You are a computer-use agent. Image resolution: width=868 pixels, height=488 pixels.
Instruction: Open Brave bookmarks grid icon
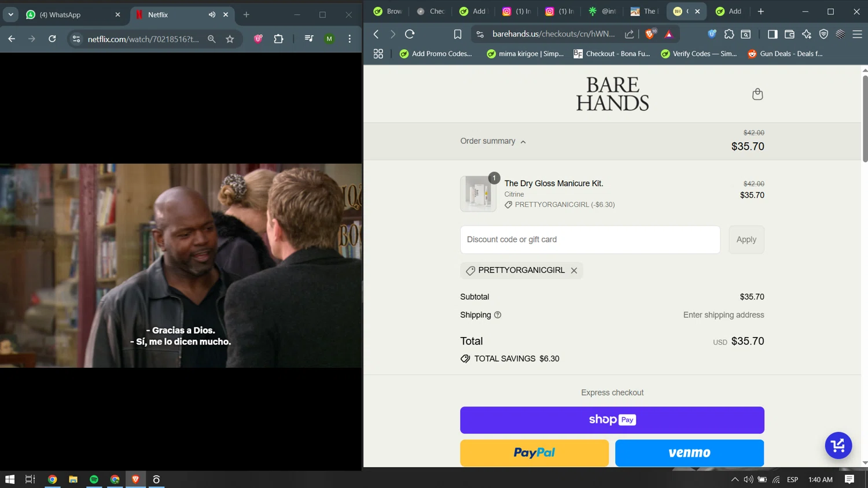378,54
